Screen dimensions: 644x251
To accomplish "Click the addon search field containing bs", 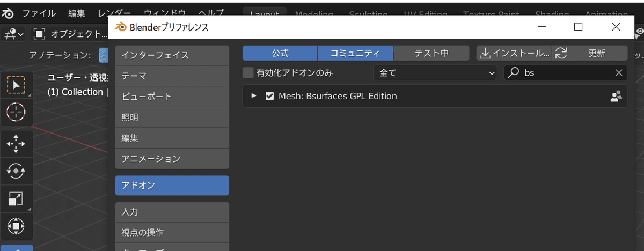I will click(x=566, y=72).
